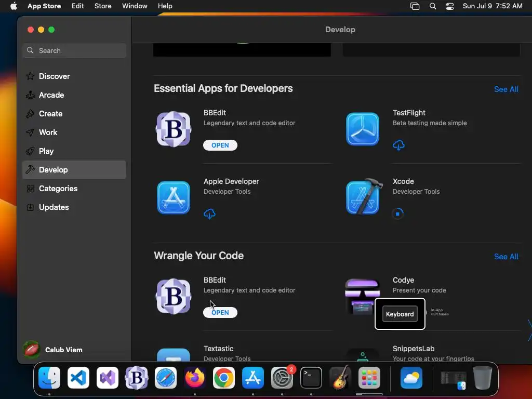Click the Keyboard overlay button
Screen dimensions: 532x399
click(400, 314)
